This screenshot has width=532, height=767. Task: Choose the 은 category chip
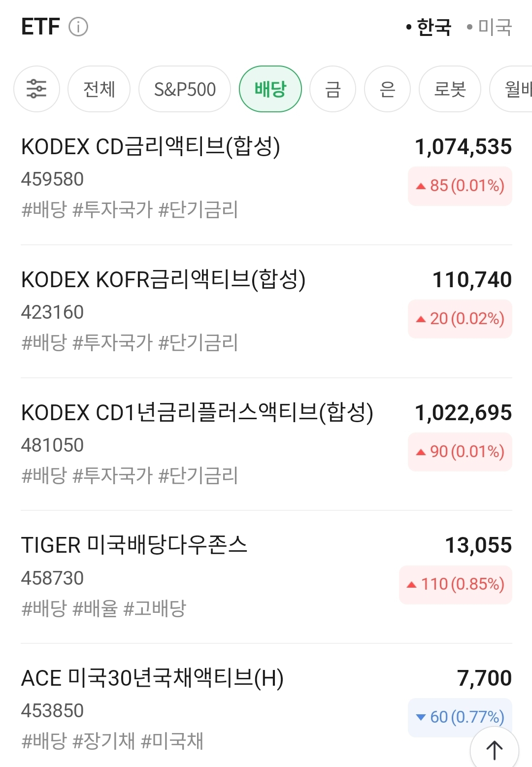point(387,89)
